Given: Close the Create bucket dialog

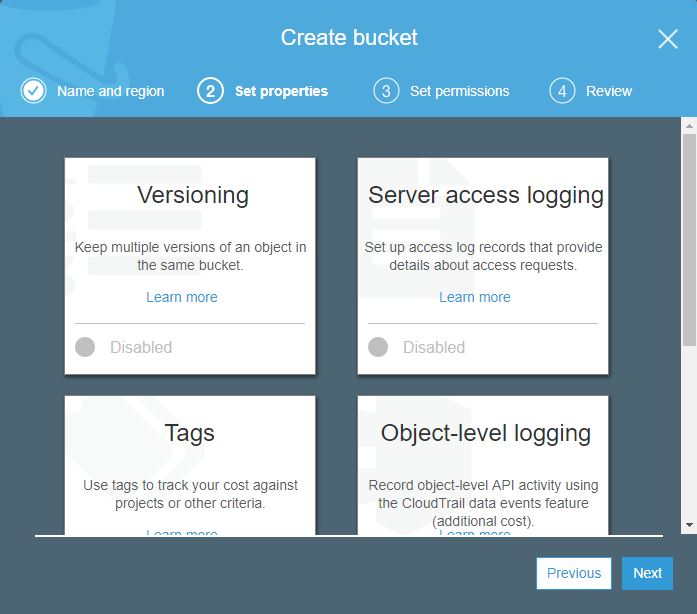Looking at the screenshot, I should pos(668,39).
